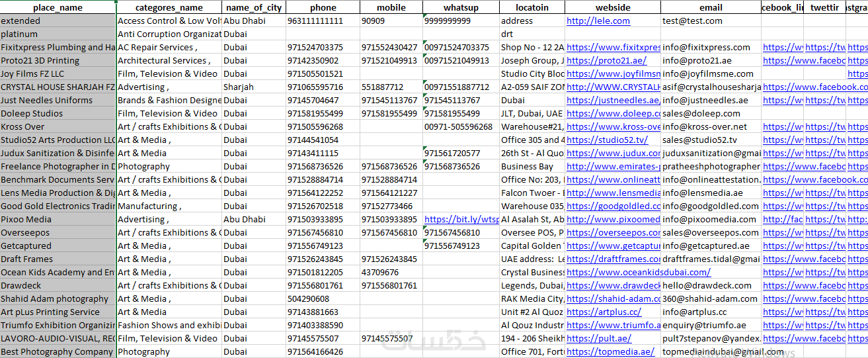Open the https://www.doleep.com website link
Screen dimensions: 868x358
[613, 113]
